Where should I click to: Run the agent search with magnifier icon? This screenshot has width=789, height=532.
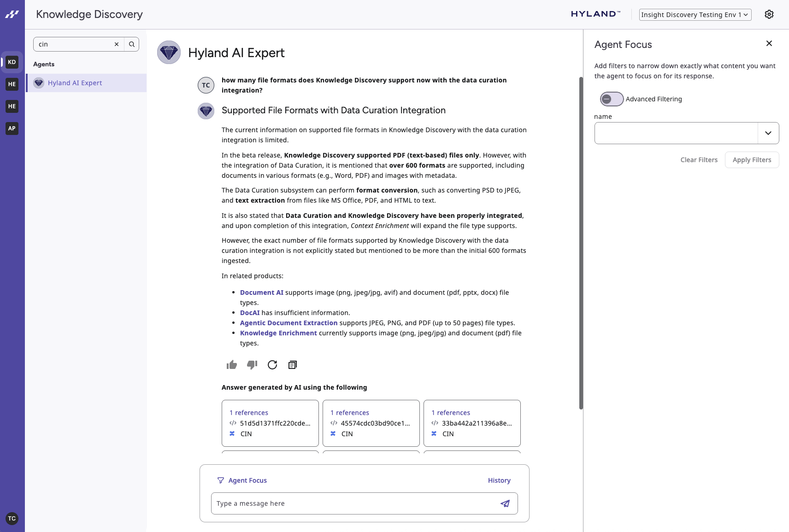click(x=132, y=44)
